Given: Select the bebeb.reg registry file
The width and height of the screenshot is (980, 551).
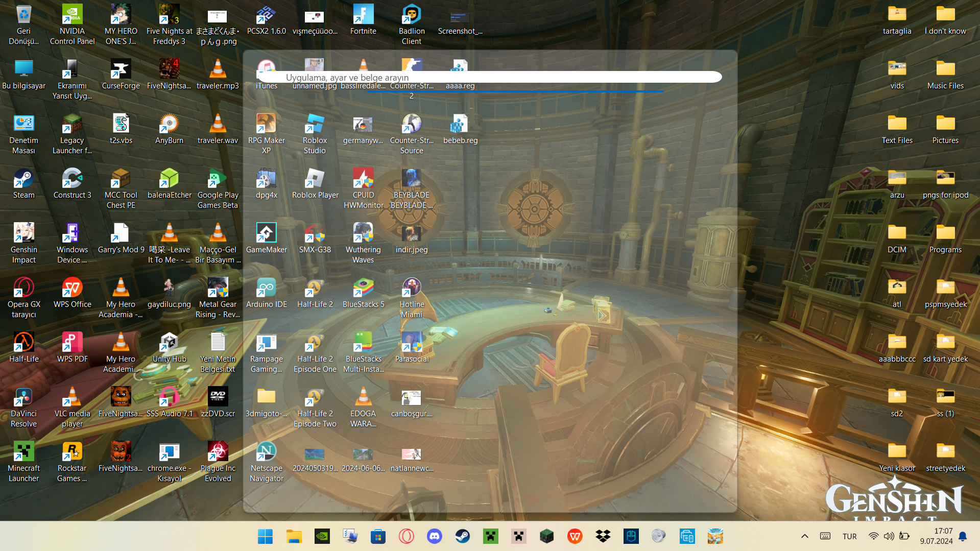Looking at the screenshot, I should tap(460, 129).
